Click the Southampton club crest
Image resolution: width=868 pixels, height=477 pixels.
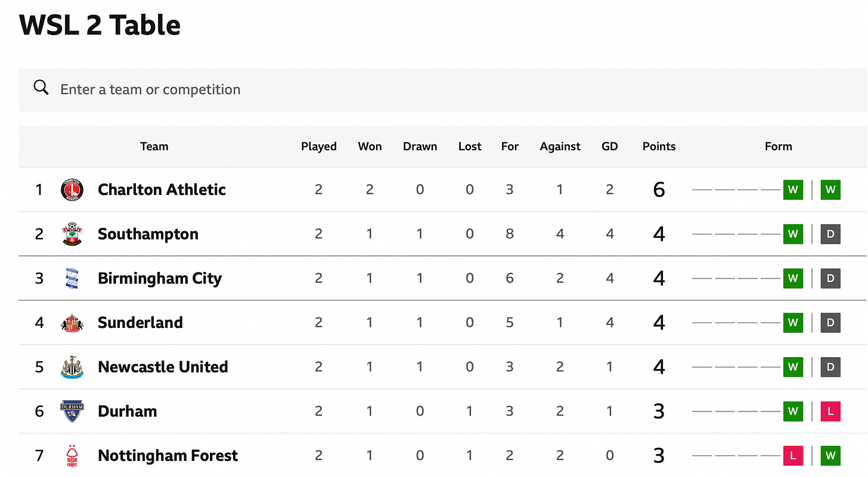72,234
